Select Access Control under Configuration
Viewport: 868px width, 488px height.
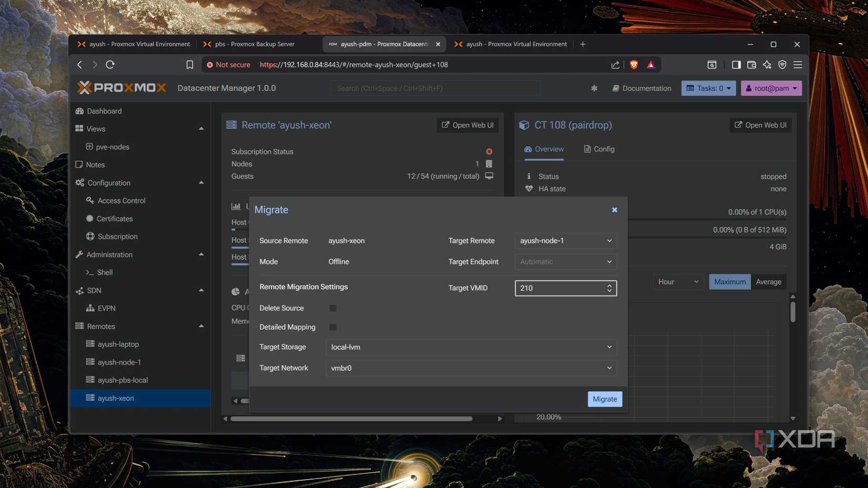[x=121, y=200]
